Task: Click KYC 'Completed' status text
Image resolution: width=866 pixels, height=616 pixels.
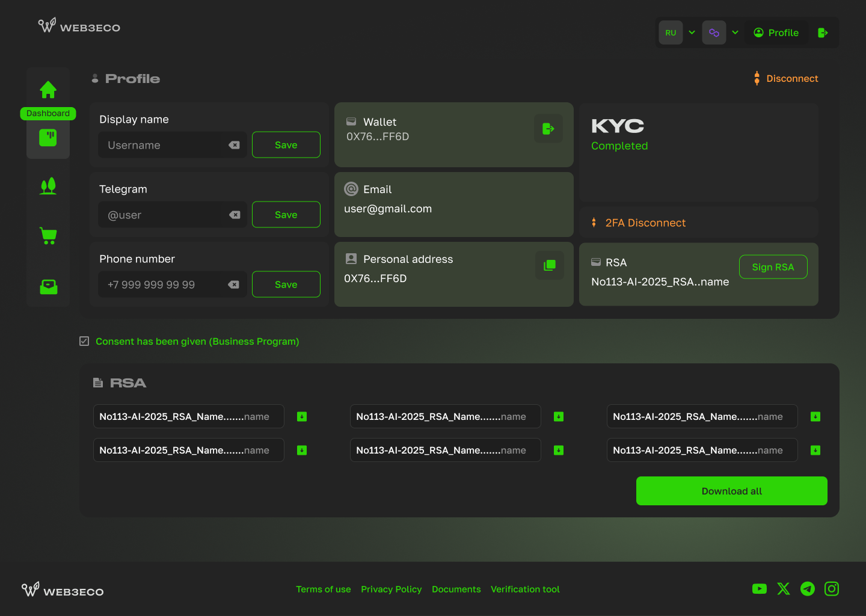Action: coord(619,146)
